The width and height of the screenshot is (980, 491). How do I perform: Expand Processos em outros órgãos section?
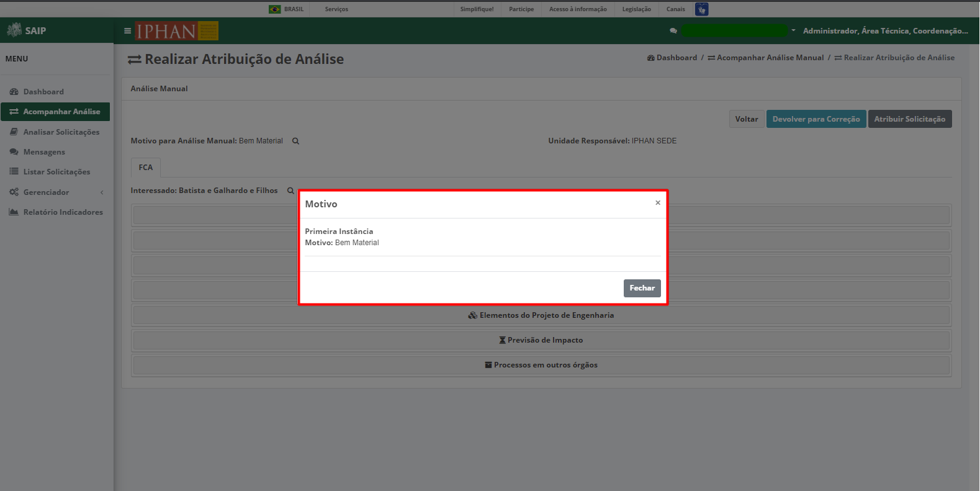coord(541,365)
